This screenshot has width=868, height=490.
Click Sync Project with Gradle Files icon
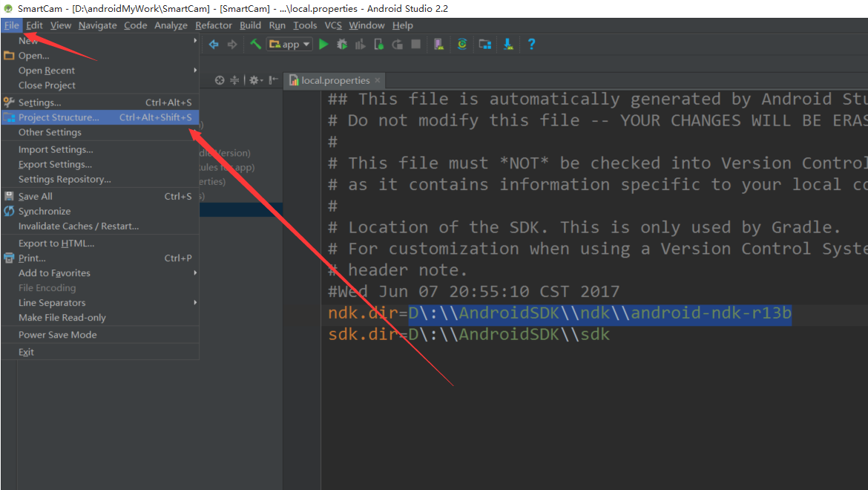pyautogui.click(x=462, y=45)
